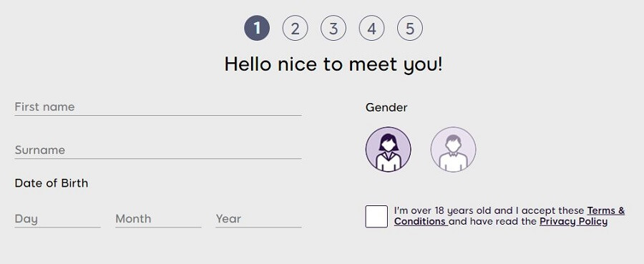Select the male gender avatar
Image resolution: width=644 pixels, height=264 pixels.
coord(453,150)
